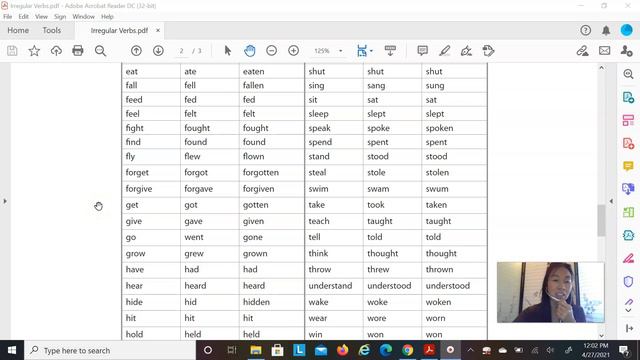This screenshot has width=640, height=360.
Task: Expand right sidebar panel arrow icon
Action: (x=629, y=328)
